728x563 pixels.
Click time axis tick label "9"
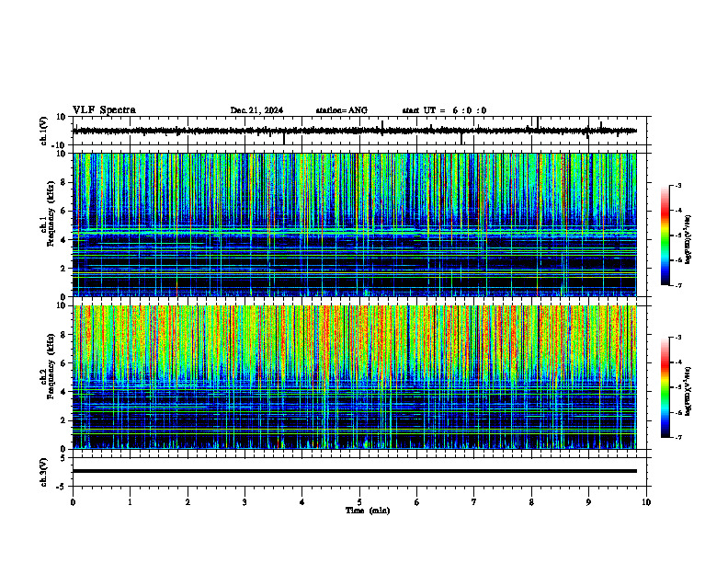[588, 502]
